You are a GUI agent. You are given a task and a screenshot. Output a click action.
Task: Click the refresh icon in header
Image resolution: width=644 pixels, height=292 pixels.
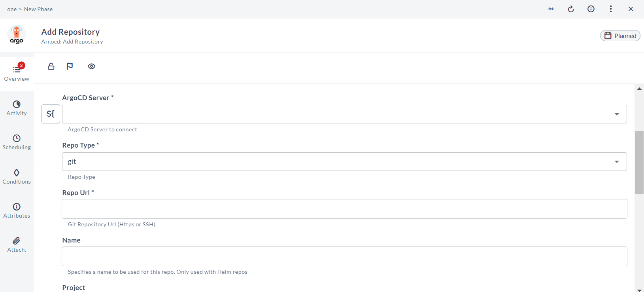(x=571, y=9)
